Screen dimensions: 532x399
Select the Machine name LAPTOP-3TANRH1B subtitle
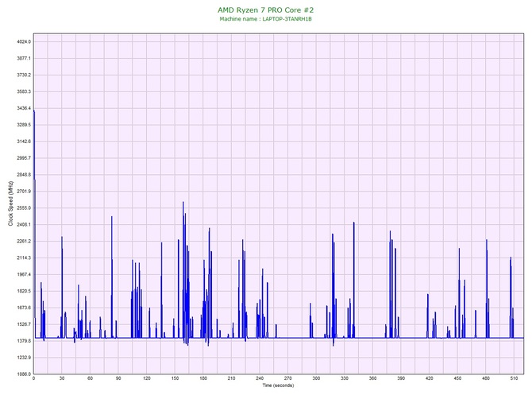tap(265, 19)
